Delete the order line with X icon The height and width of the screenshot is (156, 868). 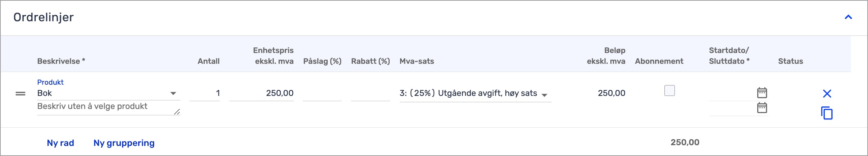(827, 93)
